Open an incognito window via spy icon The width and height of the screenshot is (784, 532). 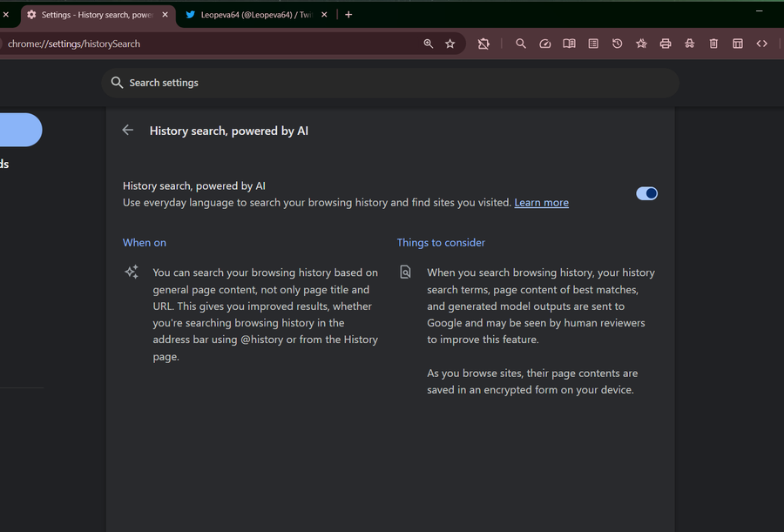(x=690, y=44)
